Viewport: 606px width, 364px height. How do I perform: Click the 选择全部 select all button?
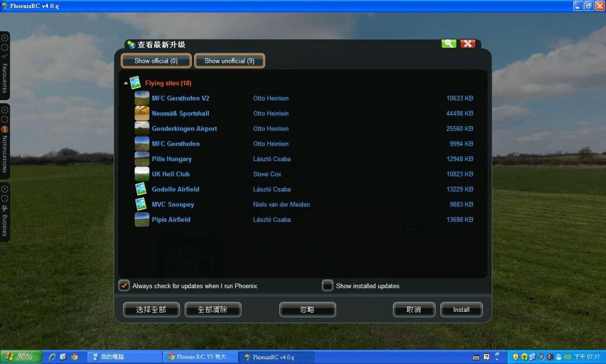(151, 310)
